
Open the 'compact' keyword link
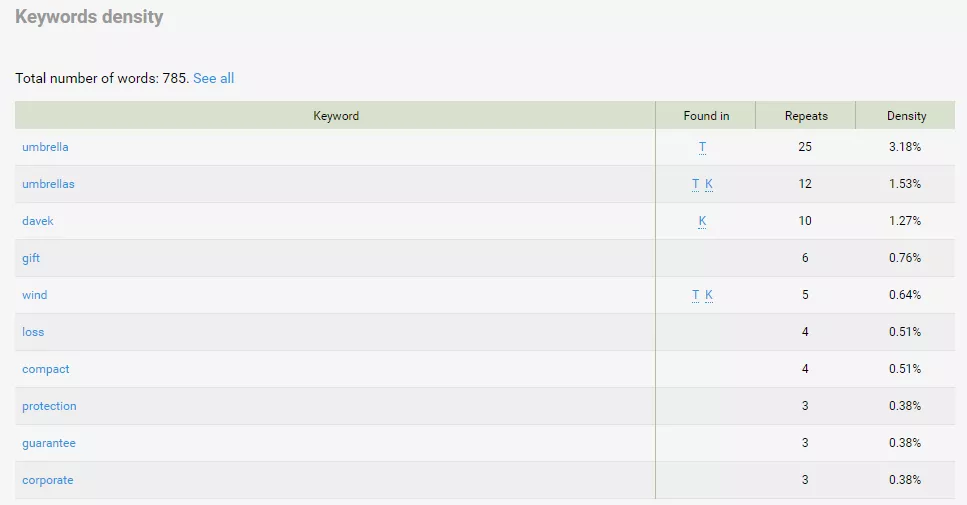46,369
